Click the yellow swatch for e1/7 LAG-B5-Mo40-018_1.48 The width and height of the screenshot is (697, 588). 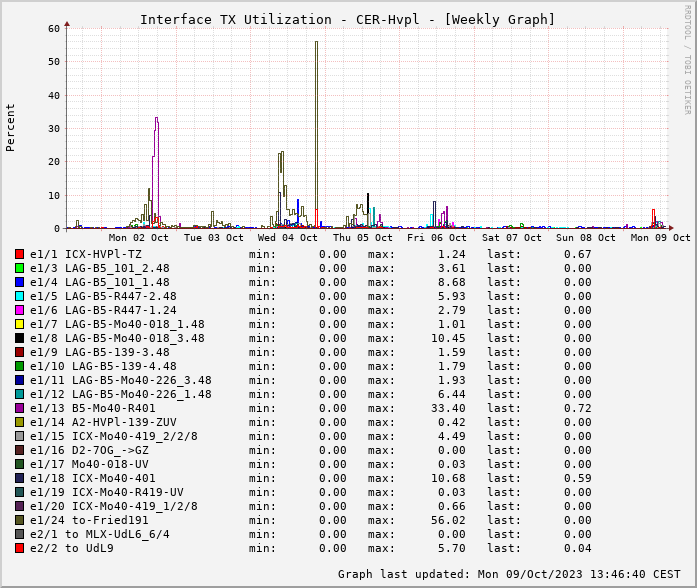pos(19,324)
